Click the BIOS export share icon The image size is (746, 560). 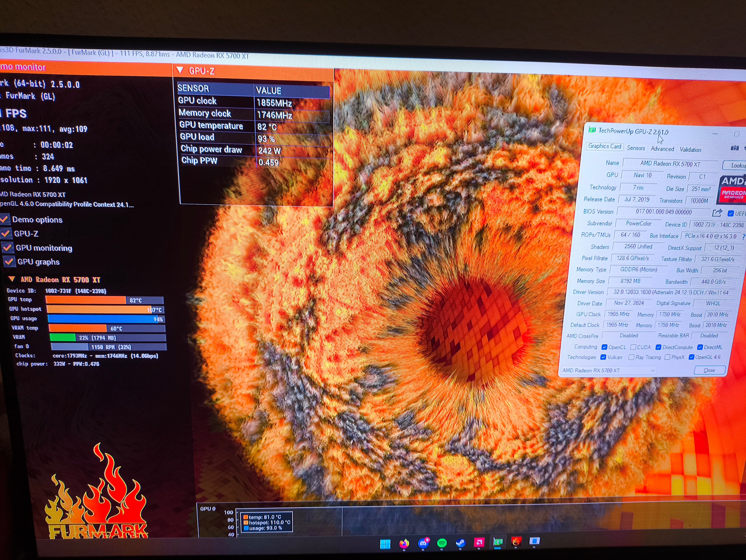point(717,213)
